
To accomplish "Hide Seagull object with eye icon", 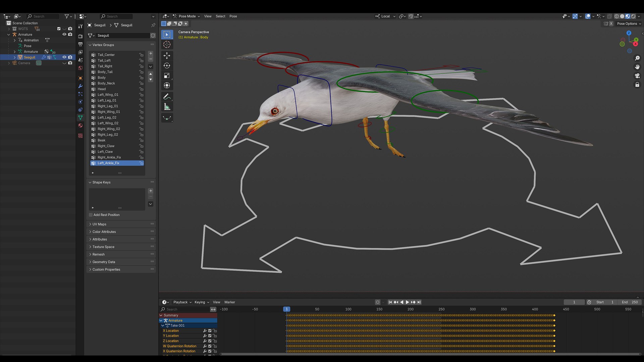I will coord(64,57).
